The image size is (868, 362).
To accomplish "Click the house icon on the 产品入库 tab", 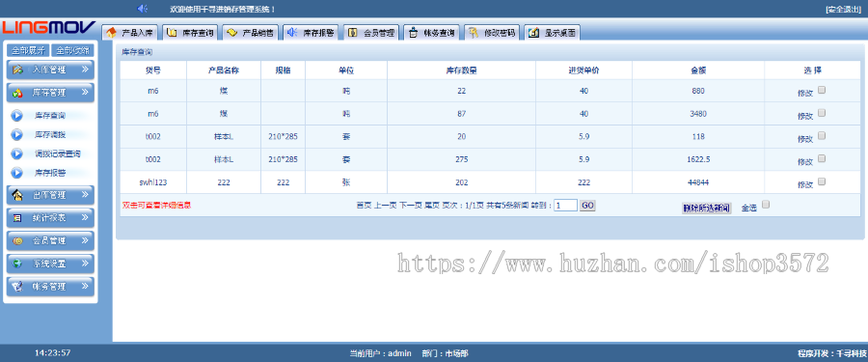I will (x=111, y=33).
